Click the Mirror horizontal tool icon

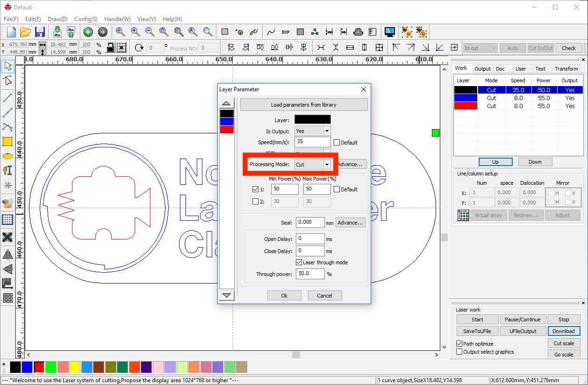tap(7, 255)
